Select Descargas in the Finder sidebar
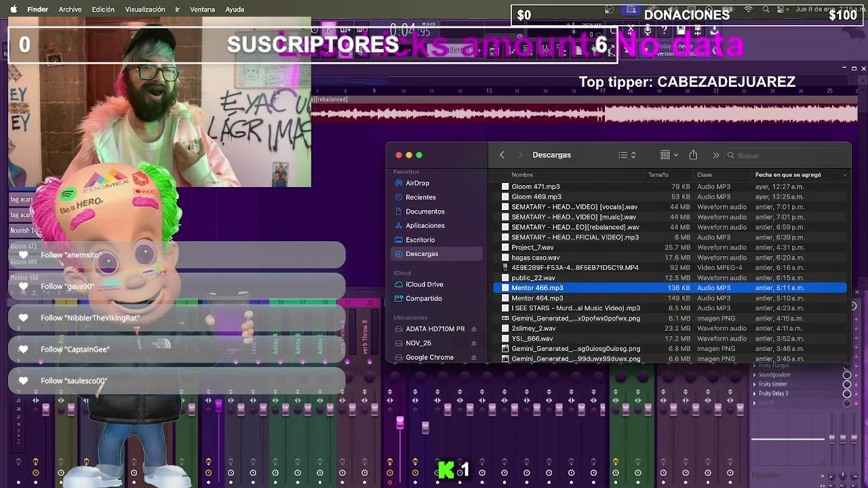Image resolution: width=868 pixels, height=488 pixels. point(436,254)
